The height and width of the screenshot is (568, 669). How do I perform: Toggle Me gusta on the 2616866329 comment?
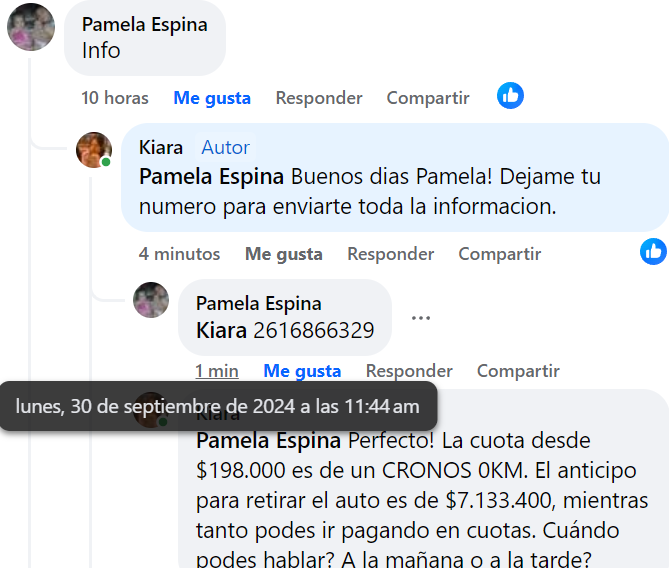pos(302,371)
